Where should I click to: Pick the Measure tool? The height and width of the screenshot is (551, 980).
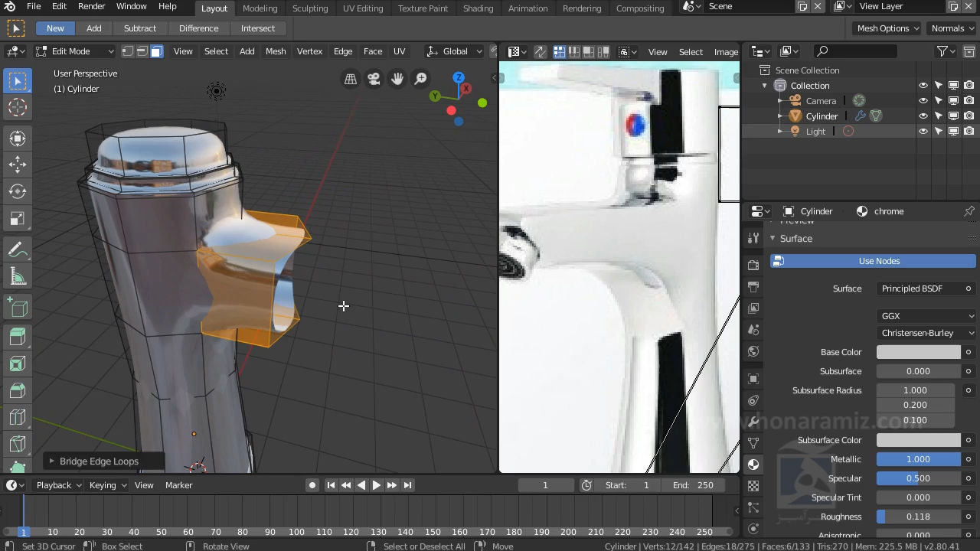tap(17, 277)
